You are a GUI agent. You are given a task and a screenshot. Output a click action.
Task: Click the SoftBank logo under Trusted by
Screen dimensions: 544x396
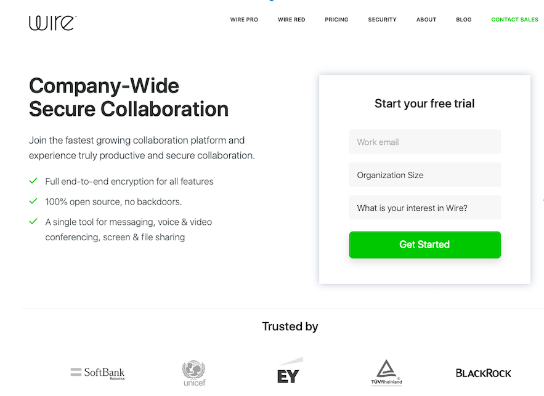97,373
